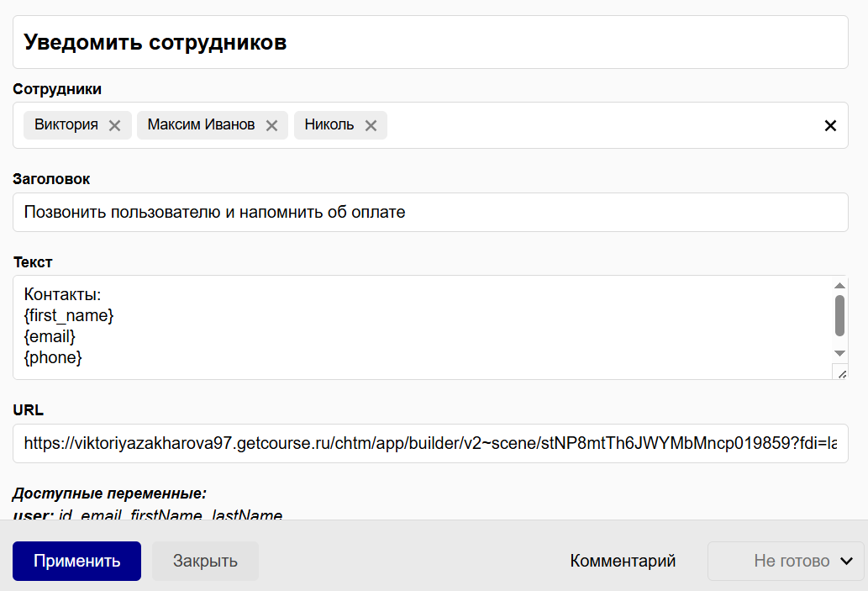
Task: Edit the Уведомить сотрудников title field
Action: (x=430, y=42)
